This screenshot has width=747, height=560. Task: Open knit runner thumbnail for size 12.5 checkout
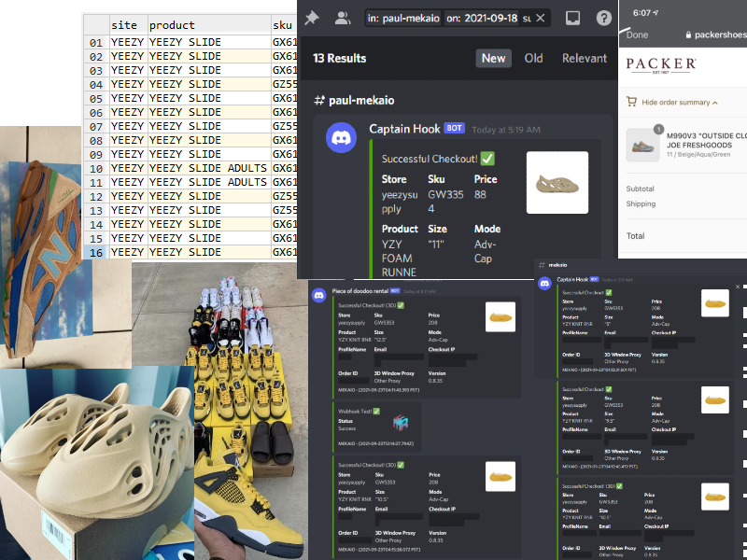[x=500, y=316]
